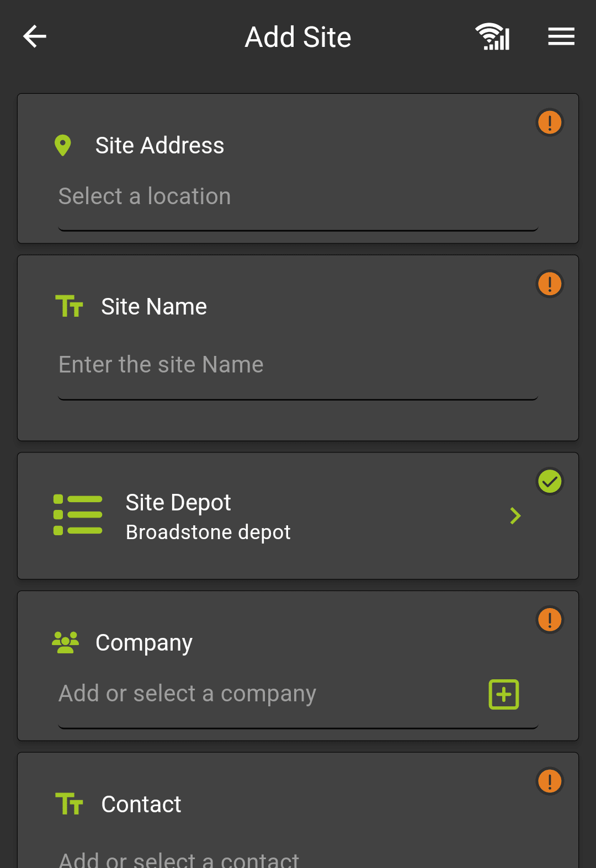Click the Site Name text icon
Image resolution: width=596 pixels, height=868 pixels.
click(69, 306)
